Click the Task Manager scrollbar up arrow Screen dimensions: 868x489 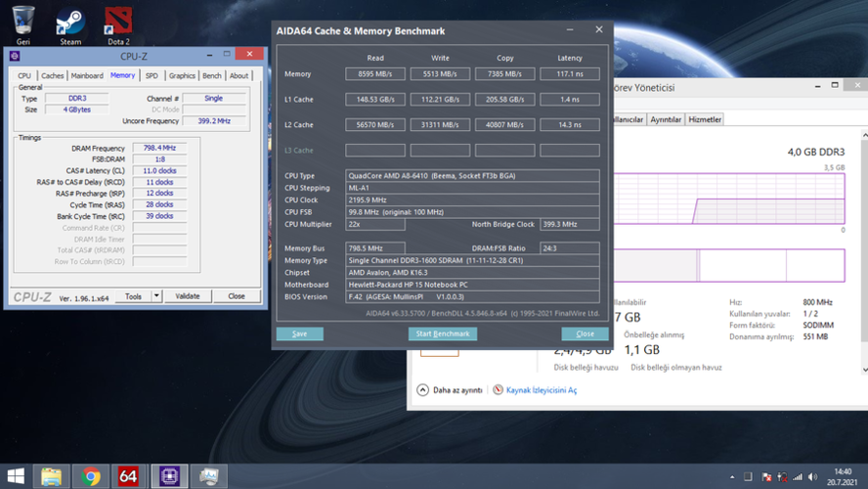tap(865, 135)
